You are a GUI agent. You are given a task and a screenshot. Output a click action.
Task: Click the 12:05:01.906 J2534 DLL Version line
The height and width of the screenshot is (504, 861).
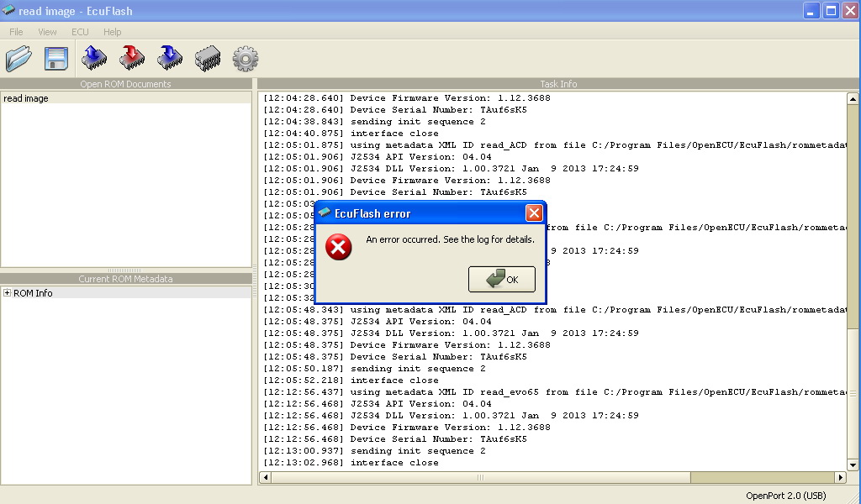tap(451, 168)
